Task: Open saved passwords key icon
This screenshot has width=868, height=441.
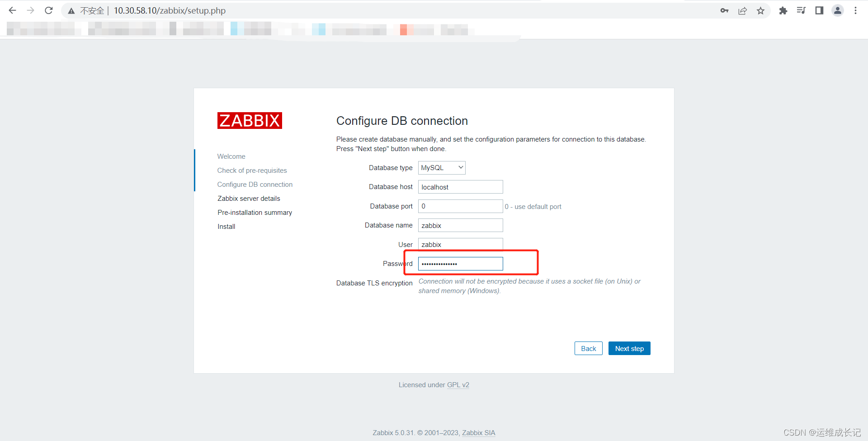Action: pyautogui.click(x=724, y=10)
